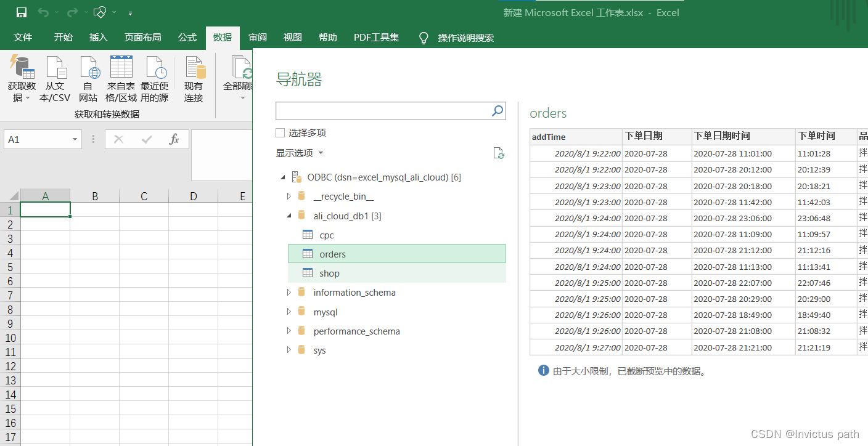
Task: Collapse the ODBC dsn root node
Action: [x=283, y=177]
